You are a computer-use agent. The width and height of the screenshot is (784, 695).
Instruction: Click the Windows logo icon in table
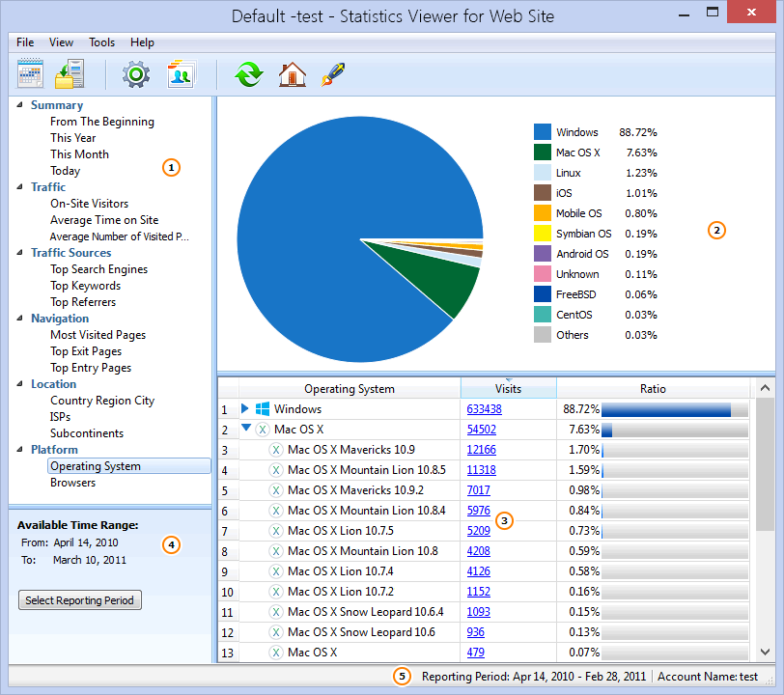[x=263, y=409]
